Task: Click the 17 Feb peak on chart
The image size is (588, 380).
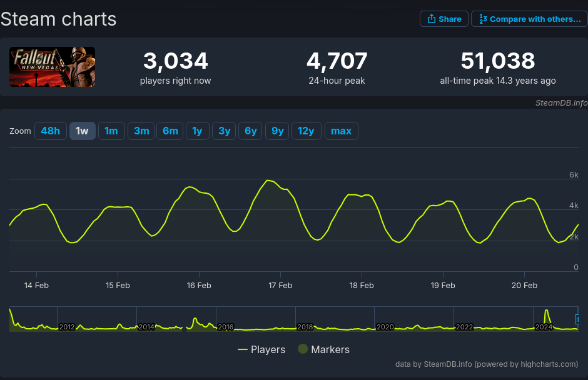Action: pos(268,181)
